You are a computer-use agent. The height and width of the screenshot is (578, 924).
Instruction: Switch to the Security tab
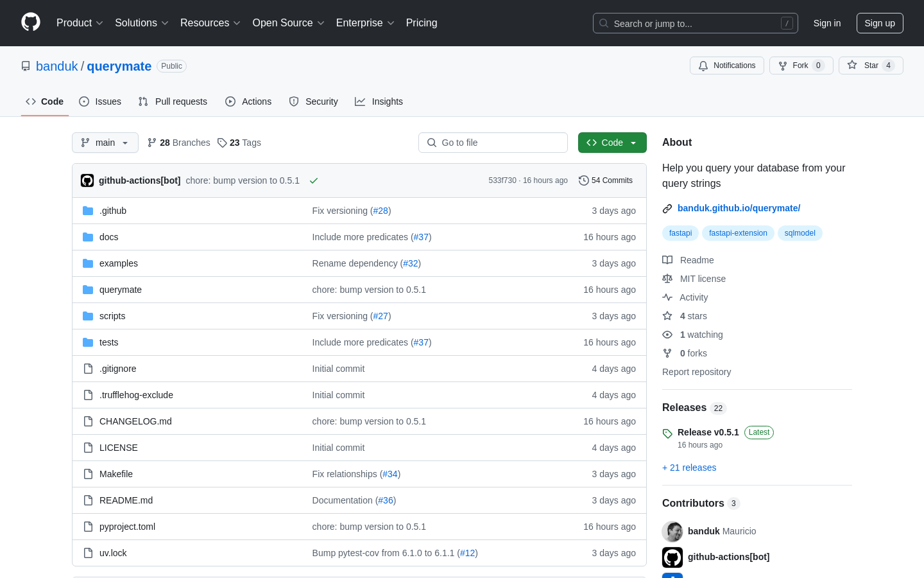(313, 101)
